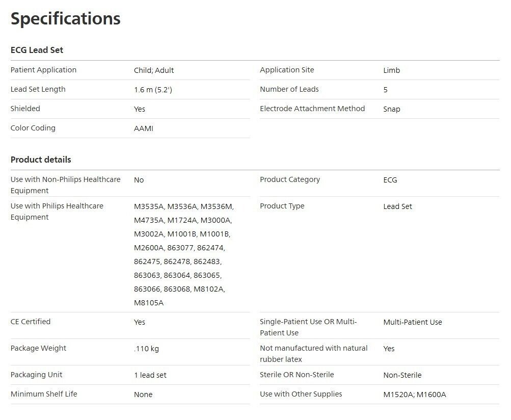Click the Product details section title
511x420 pixels.
click(41, 160)
